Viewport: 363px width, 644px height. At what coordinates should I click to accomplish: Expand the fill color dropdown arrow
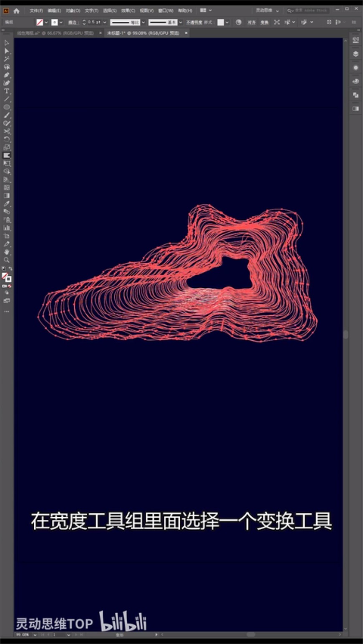[x=46, y=23]
